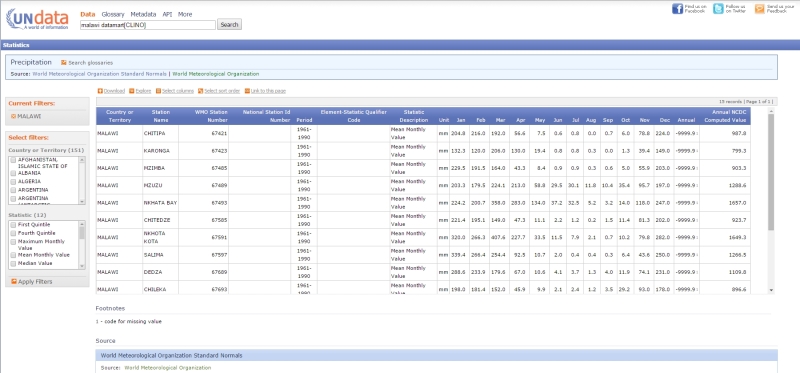Click the Follow us on Twitter text
The width and height of the screenshot is (800, 373).
click(736, 9)
